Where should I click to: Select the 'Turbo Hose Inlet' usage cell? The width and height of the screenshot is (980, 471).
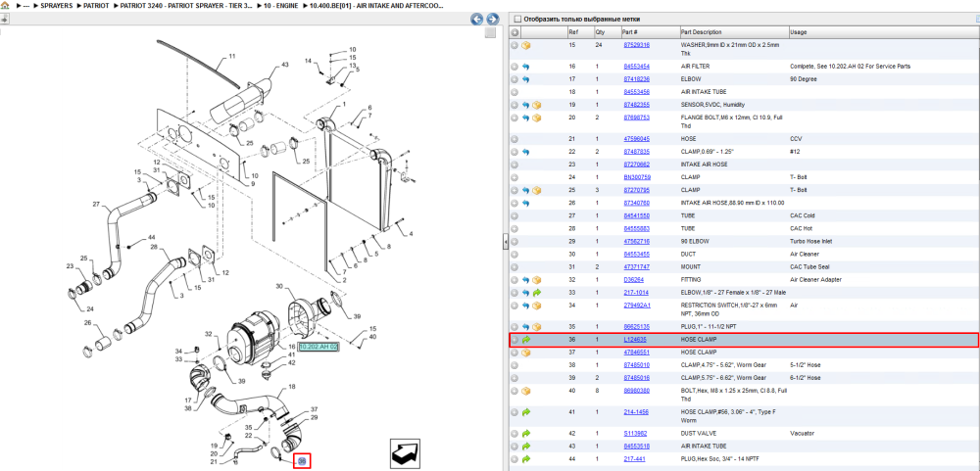point(810,241)
